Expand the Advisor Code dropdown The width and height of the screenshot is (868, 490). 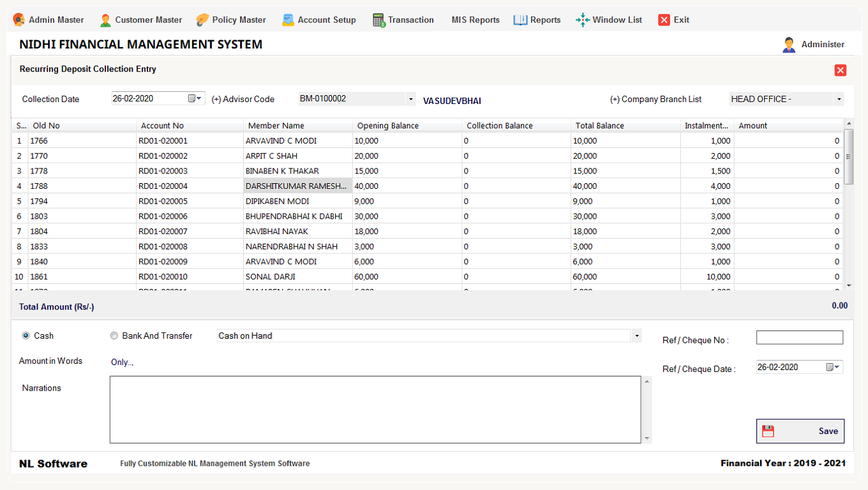tap(410, 99)
